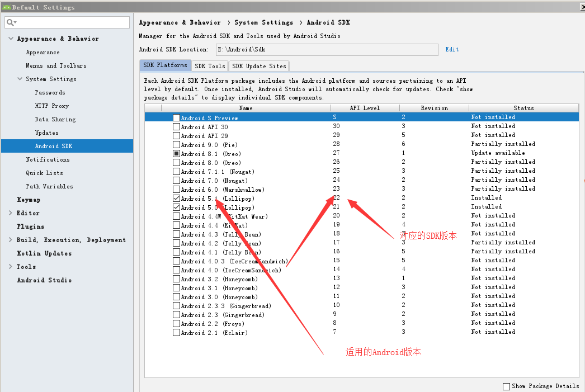Open Android Studio settings entry
This screenshot has width=585, height=392.
pos(44,281)
